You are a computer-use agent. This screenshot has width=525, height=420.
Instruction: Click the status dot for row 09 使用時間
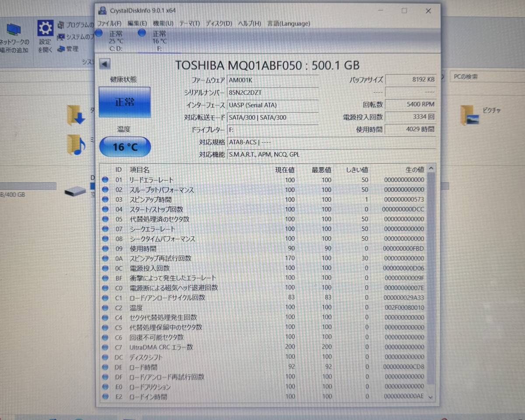point(105,248)
